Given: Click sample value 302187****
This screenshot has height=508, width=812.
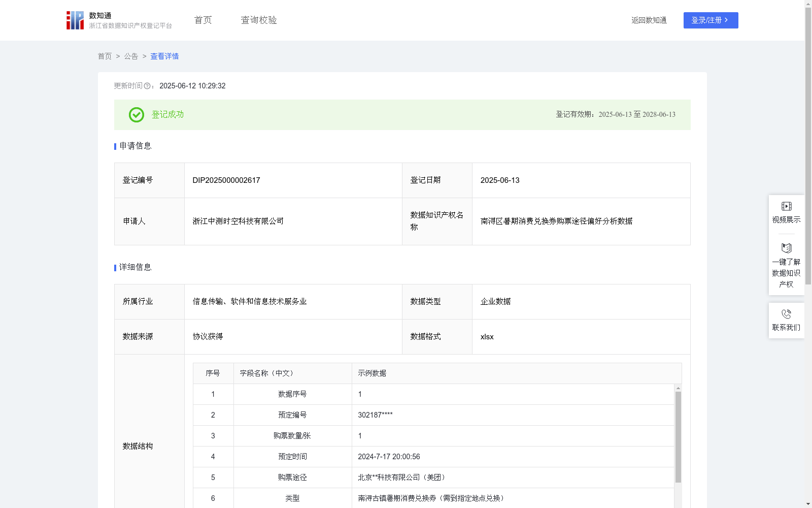Looking at the screenshot, I should click(x=375, y=415).
